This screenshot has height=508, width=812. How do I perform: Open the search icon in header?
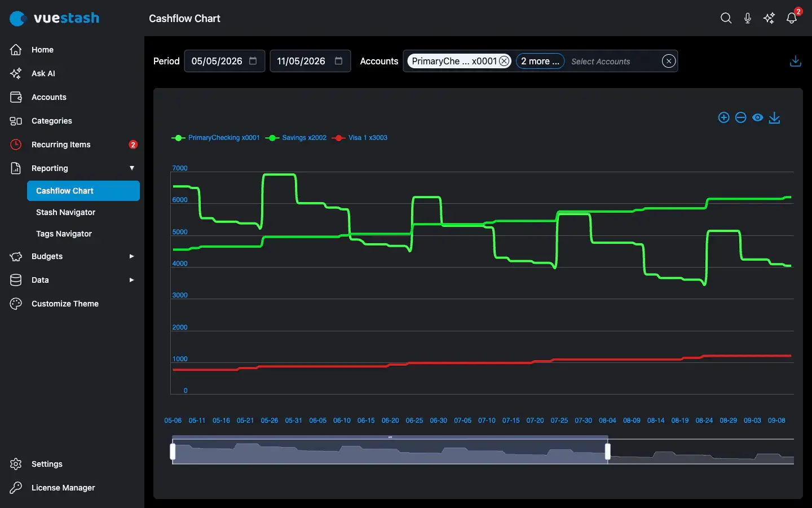pos(726,18)
